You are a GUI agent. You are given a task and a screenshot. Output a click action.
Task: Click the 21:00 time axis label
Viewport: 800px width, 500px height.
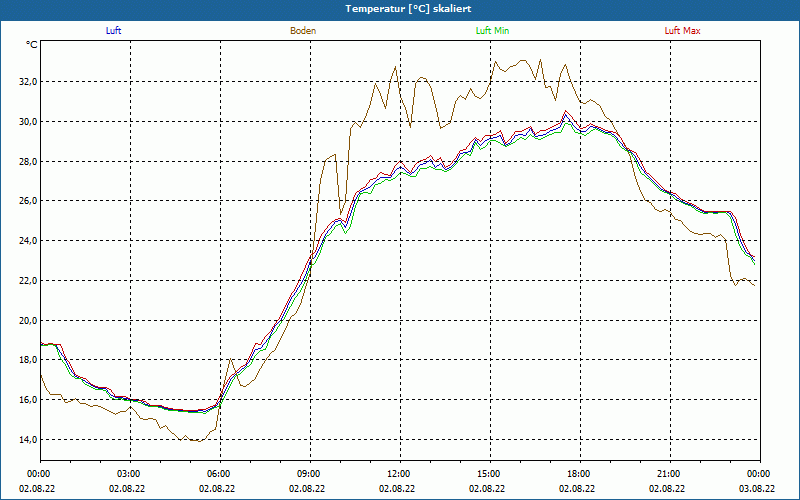670,474
